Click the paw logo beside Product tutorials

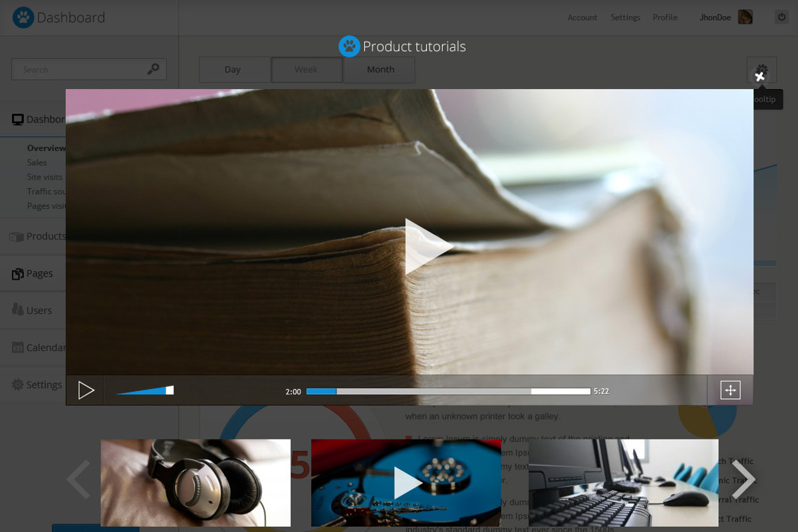coord(349,47)
